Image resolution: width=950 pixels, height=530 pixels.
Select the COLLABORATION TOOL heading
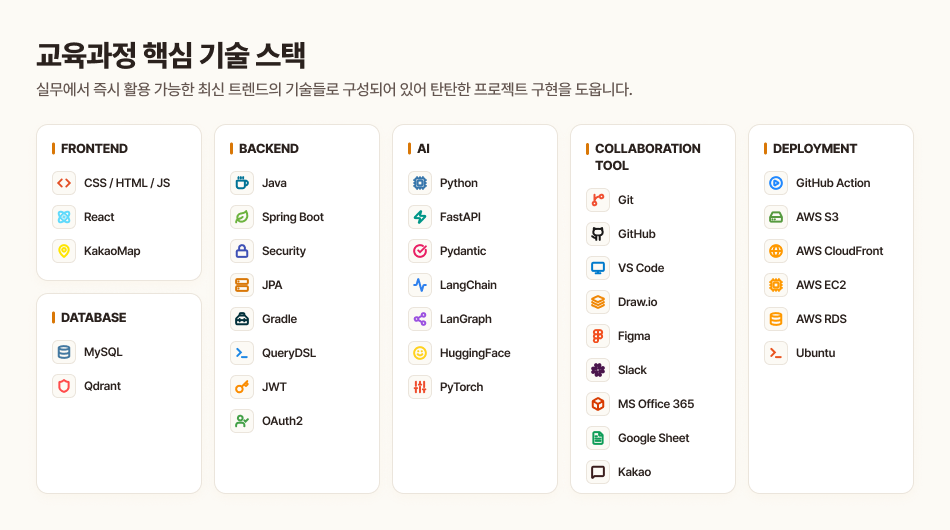point(648,157)
